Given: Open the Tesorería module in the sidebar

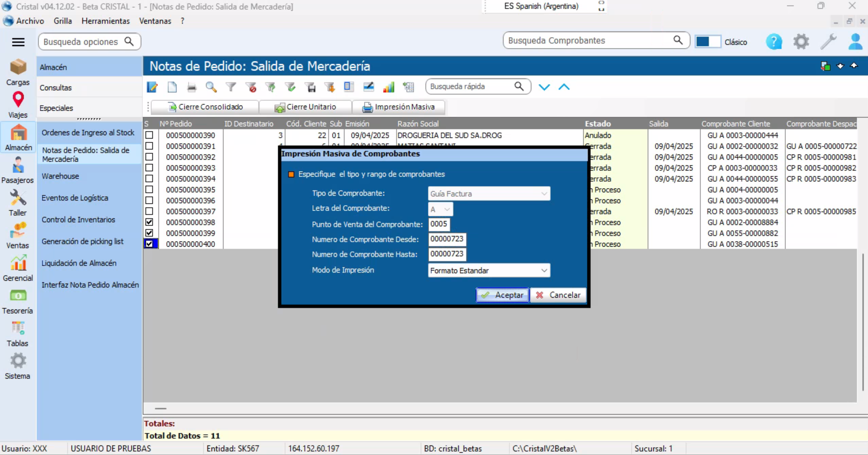Looking at the screenshot, I should tap(17, 302).
